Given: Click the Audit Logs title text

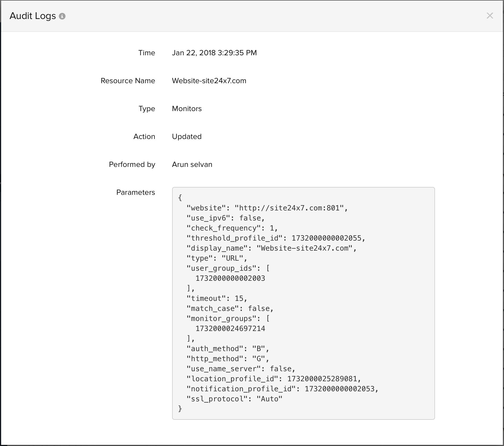Looking at the screenshot, I should pos(33,16).
